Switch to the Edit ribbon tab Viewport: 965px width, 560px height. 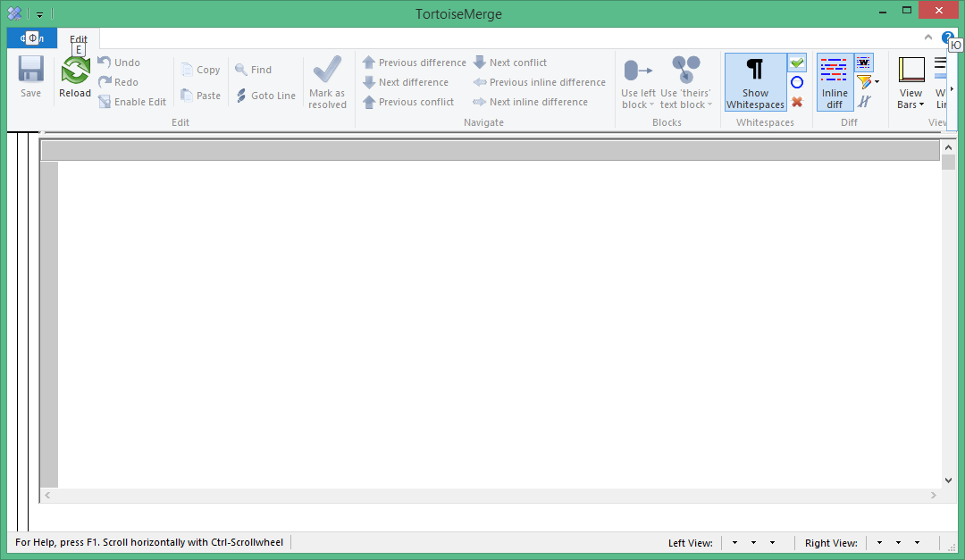(x=78, y=38)
